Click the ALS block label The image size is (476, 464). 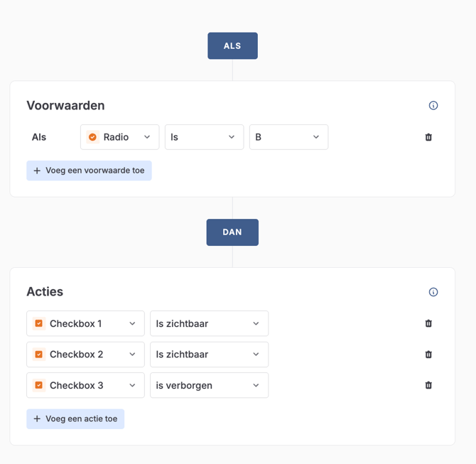click(232, 46)
